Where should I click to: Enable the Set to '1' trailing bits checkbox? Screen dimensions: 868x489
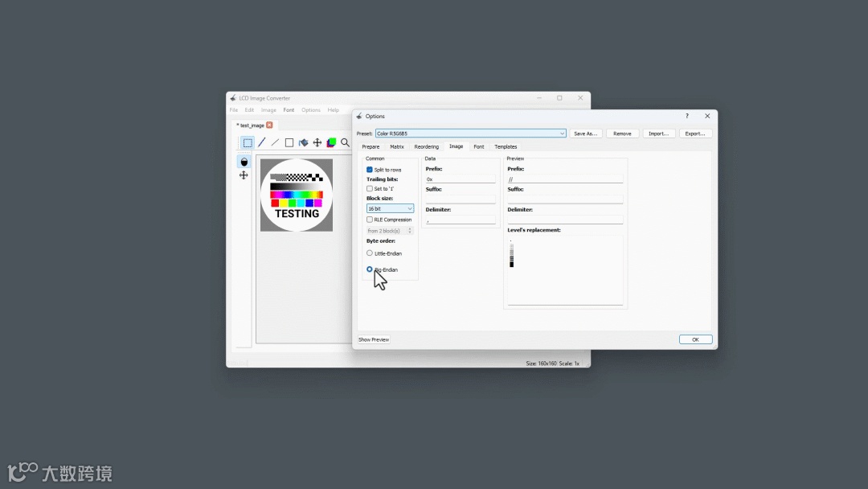click(x=369, y=189)
